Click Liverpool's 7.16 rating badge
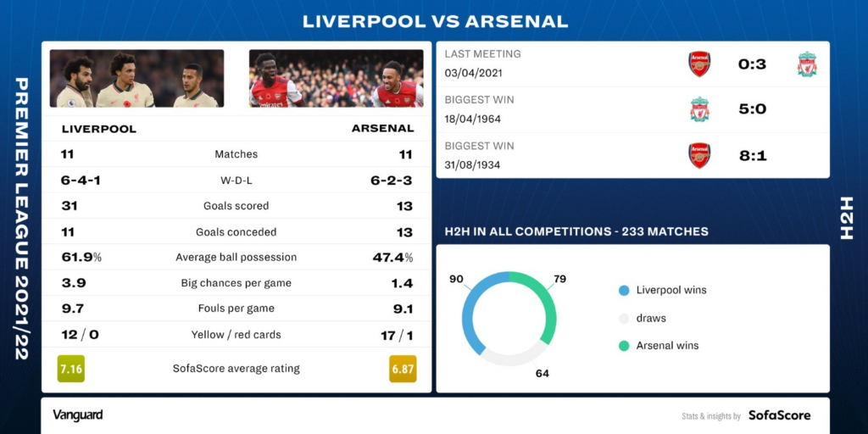Viewport: 868px width, 434px height. click(71, 369)
